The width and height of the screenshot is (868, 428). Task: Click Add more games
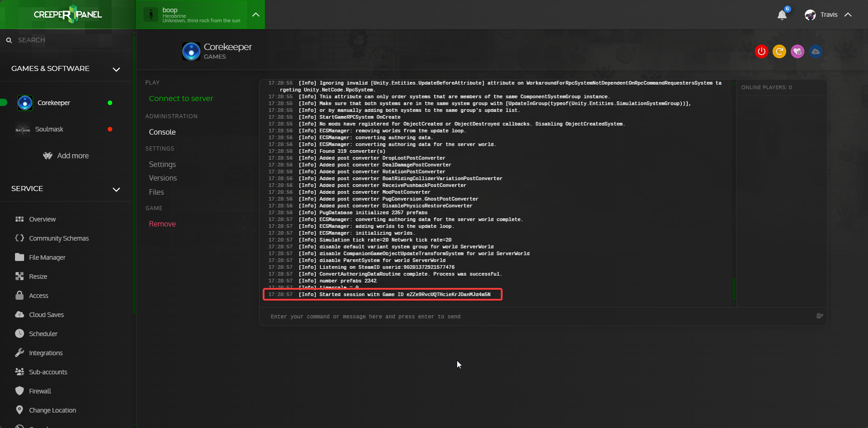pyautogui.click(x=66, y=156)
